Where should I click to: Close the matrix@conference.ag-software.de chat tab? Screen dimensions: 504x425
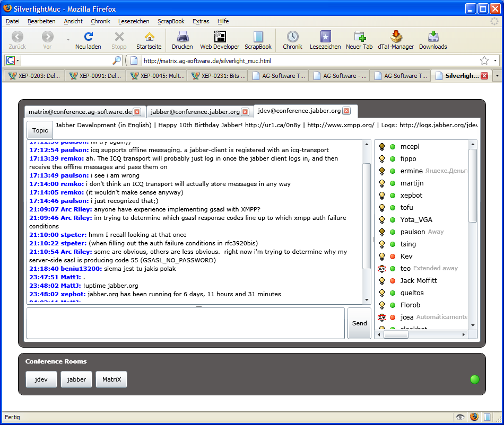[137, 112]
